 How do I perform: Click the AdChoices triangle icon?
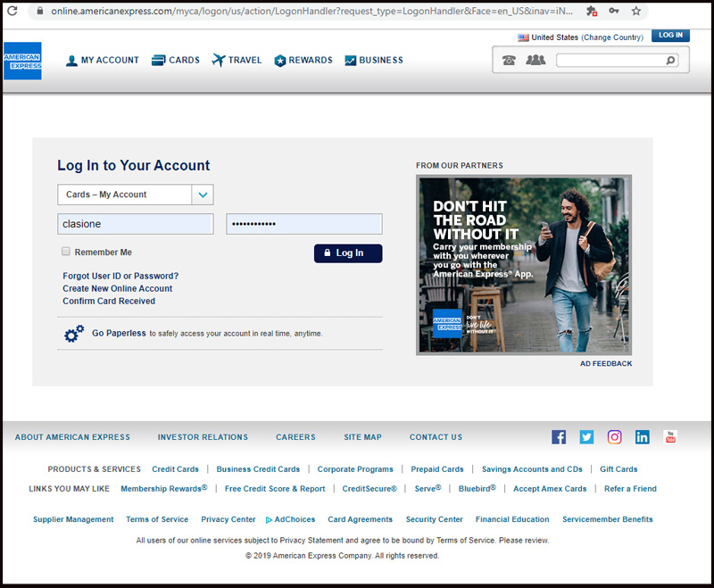[269, 519]
